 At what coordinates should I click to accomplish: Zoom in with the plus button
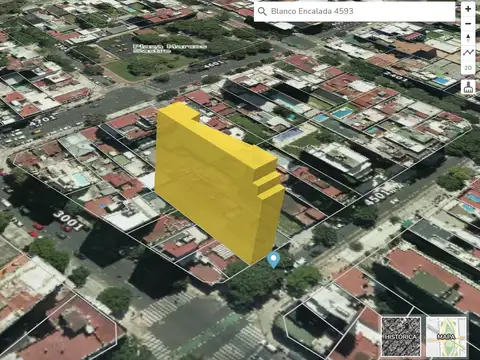[x=468, y=9]
